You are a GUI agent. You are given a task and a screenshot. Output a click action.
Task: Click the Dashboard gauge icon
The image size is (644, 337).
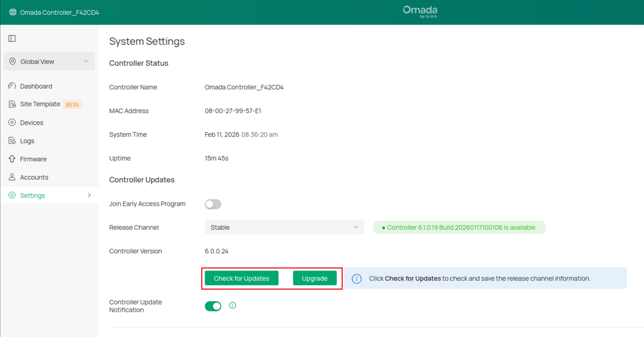(12, 86)
